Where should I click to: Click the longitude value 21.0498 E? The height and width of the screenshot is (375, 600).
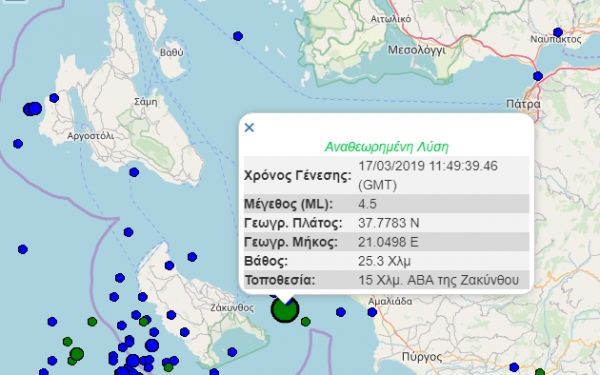pos(388,242)
